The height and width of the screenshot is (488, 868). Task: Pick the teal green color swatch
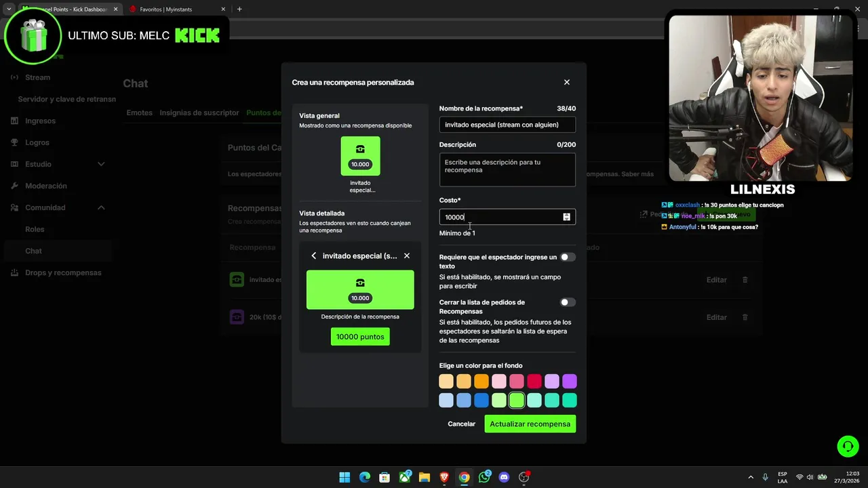tap(570, 401)
